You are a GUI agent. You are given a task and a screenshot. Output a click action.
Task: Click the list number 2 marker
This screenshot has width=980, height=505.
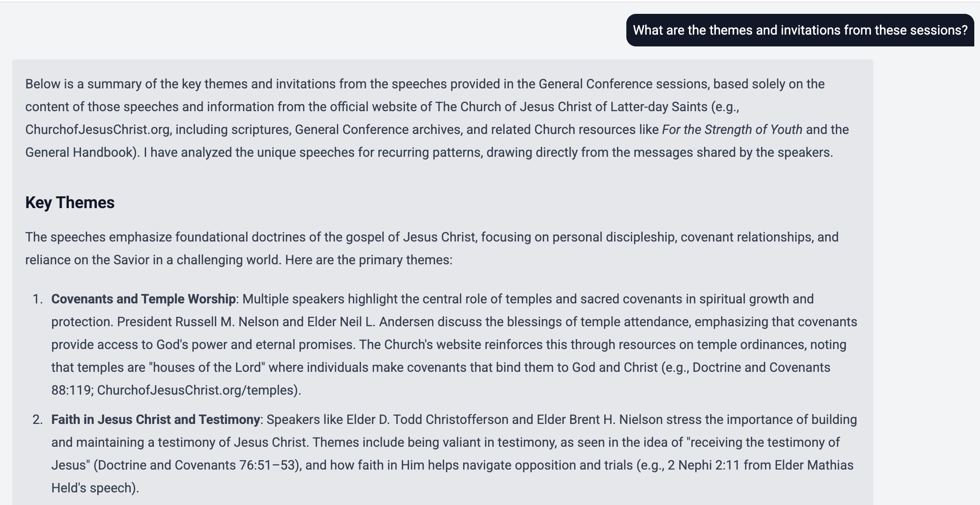(37, 419)
